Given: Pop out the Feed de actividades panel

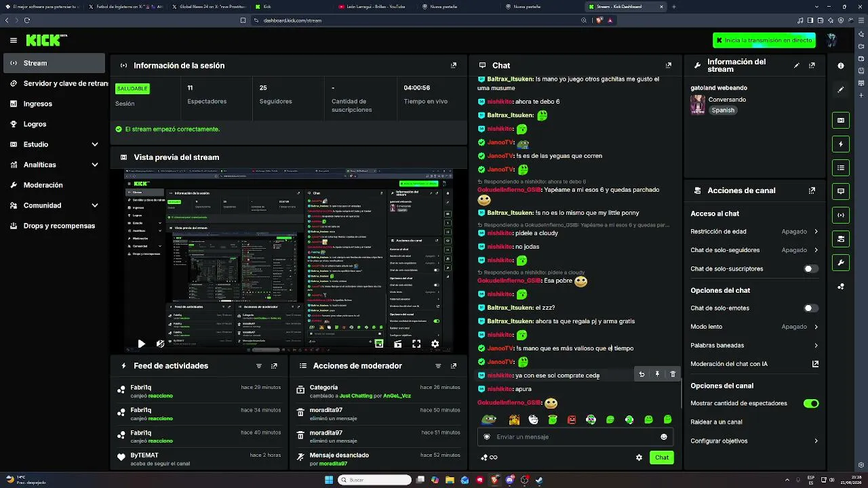Looking at the screenshot, I should pos(274,366).
